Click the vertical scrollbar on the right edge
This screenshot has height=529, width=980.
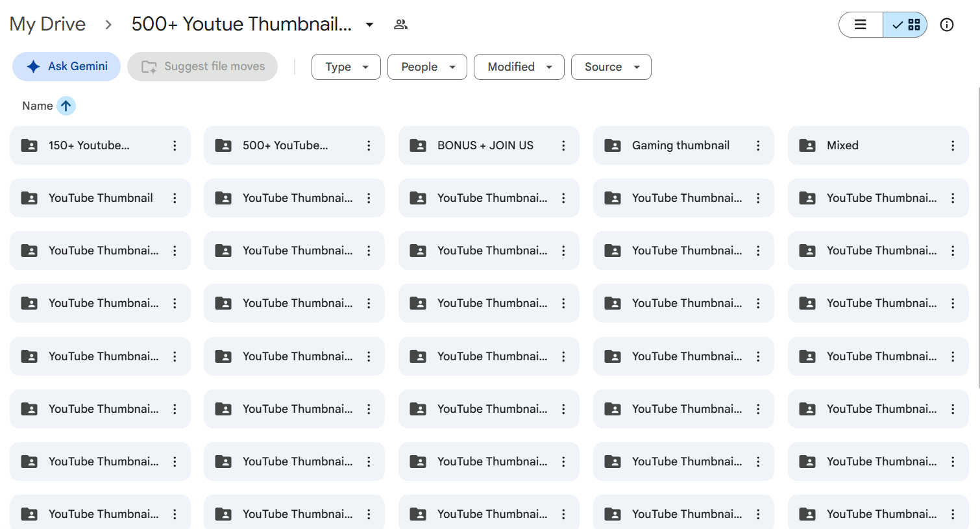point(978,237)
